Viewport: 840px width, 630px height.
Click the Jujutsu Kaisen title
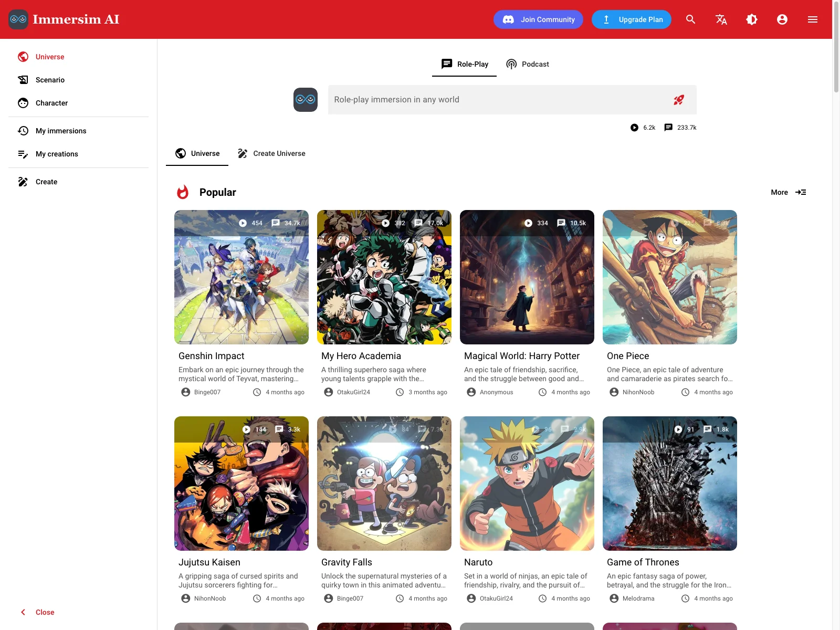click(x=209, y=562)
